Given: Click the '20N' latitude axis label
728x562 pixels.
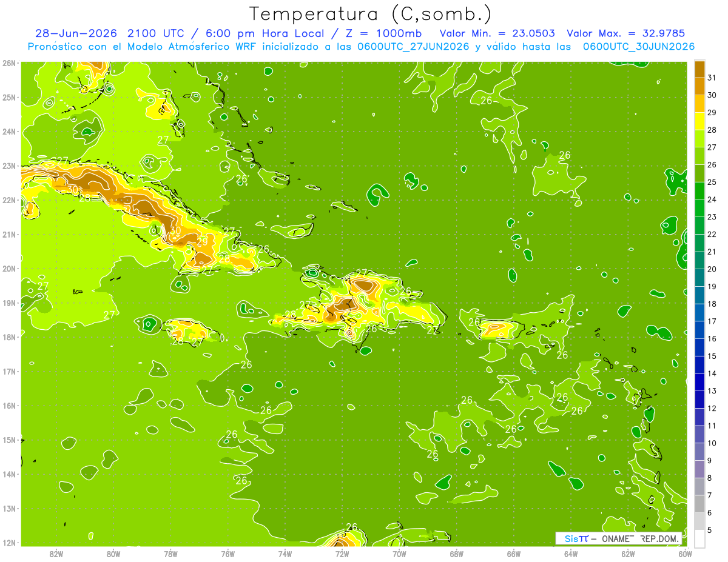Looking at the screenshot, I should click(x=9, y=269).
